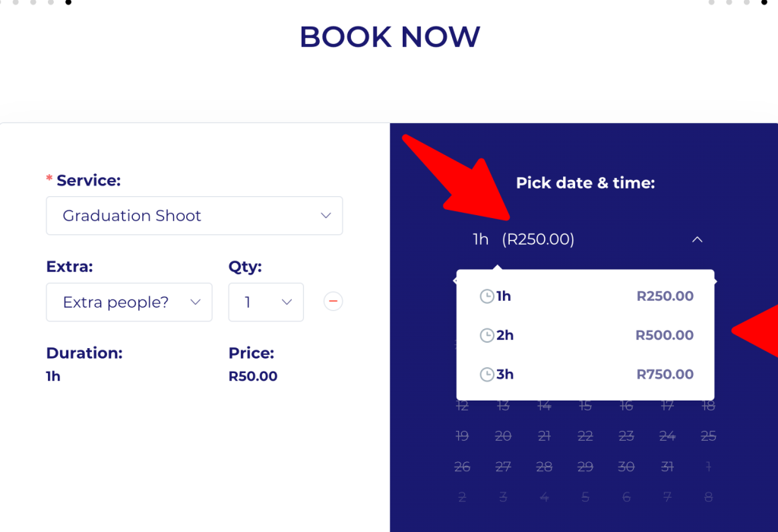Click day 25 in the calendar
This screenshot has width=778, height=532.
click(708, 436)
